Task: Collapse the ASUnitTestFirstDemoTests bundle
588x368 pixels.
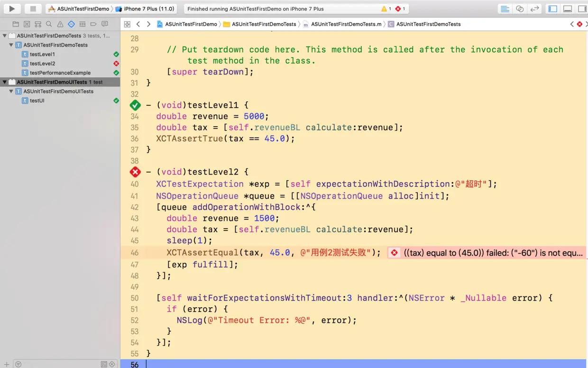Action: point(5,36)
